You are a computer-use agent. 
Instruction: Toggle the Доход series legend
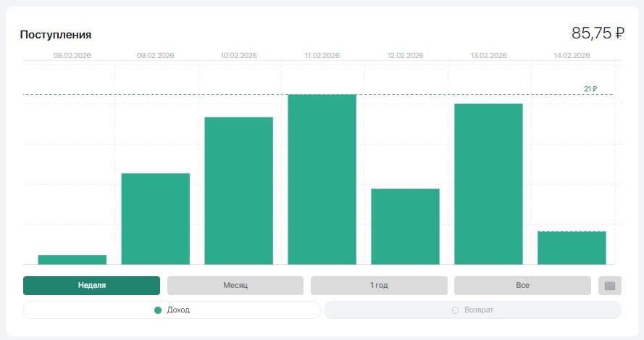click(172, 310)
